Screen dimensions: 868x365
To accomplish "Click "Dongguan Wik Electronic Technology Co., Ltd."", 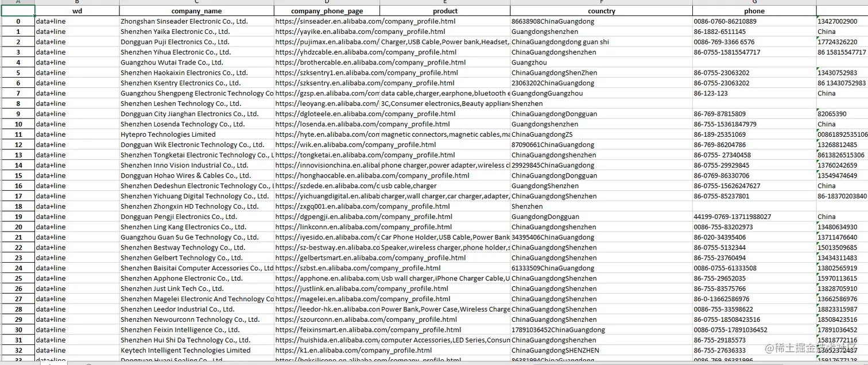I will click(196, 145).
